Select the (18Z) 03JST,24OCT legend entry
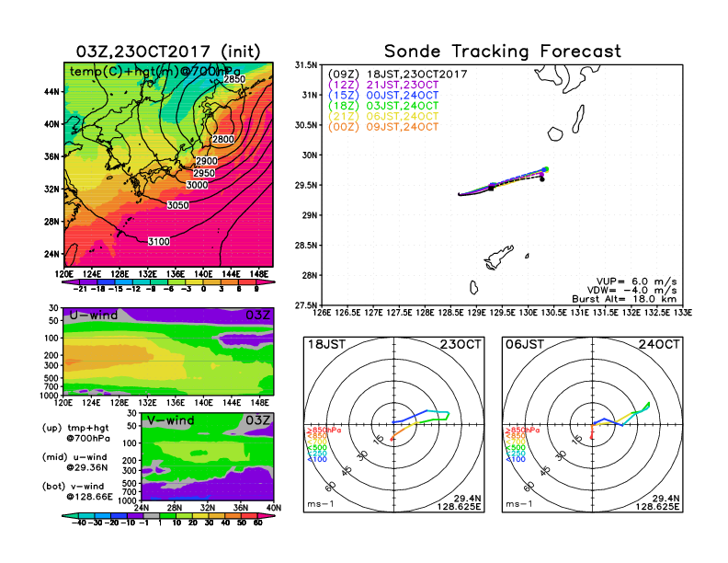This screenshot has height=563, width=728. pyautogui.click(x=383, y=106)
